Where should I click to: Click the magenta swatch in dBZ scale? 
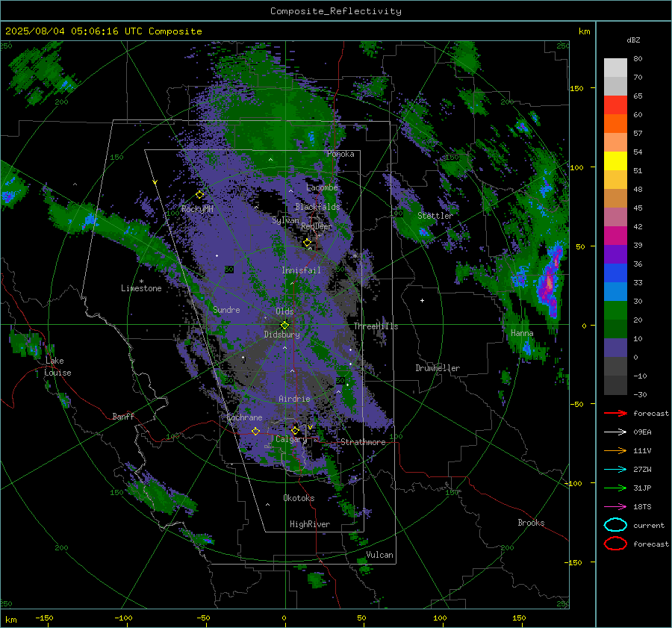coord(615,236)
